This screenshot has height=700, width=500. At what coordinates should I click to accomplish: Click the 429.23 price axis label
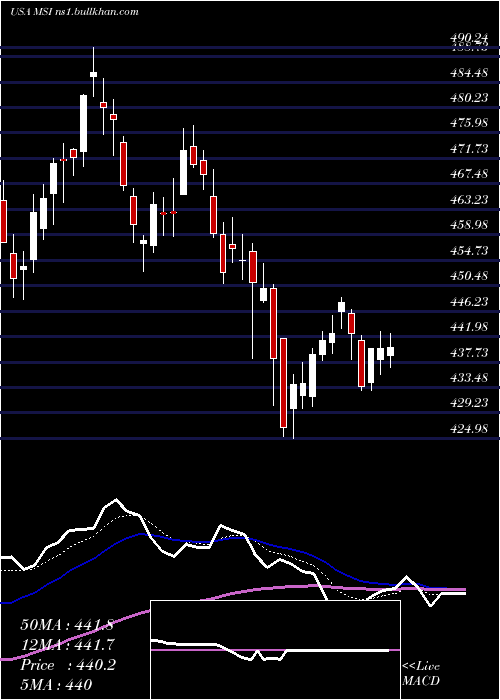tap(469, 403)
